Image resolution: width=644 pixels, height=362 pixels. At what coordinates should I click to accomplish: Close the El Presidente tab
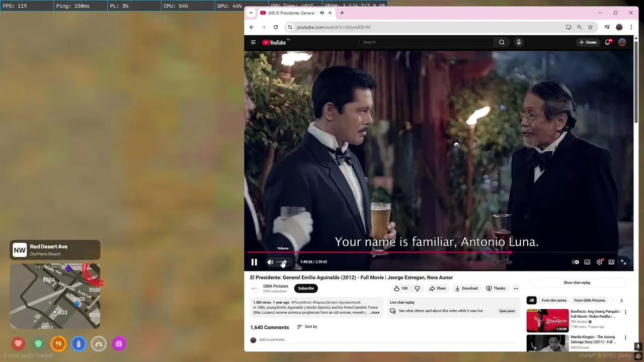330,13
